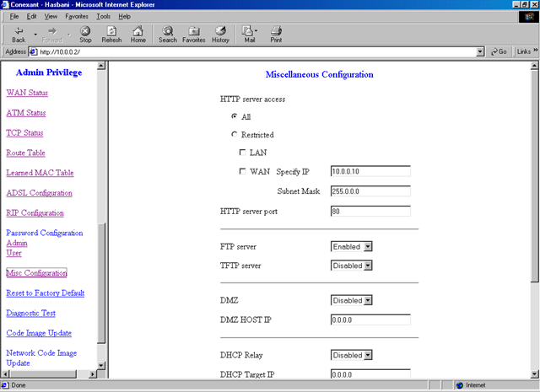Image resolution: width=540 pixels, height=392 pixels.
Task: Open the Learned MAC Table link
Action: click(x=40, y=173)
